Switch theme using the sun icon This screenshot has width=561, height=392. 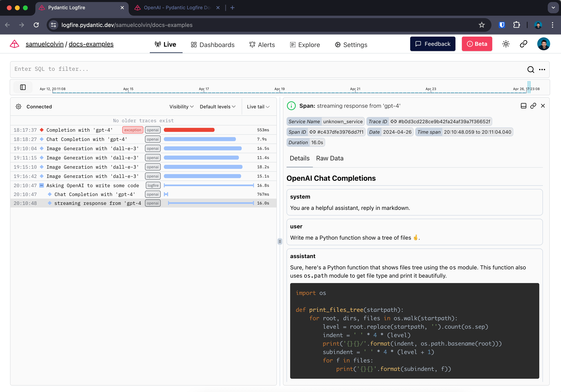506,44
